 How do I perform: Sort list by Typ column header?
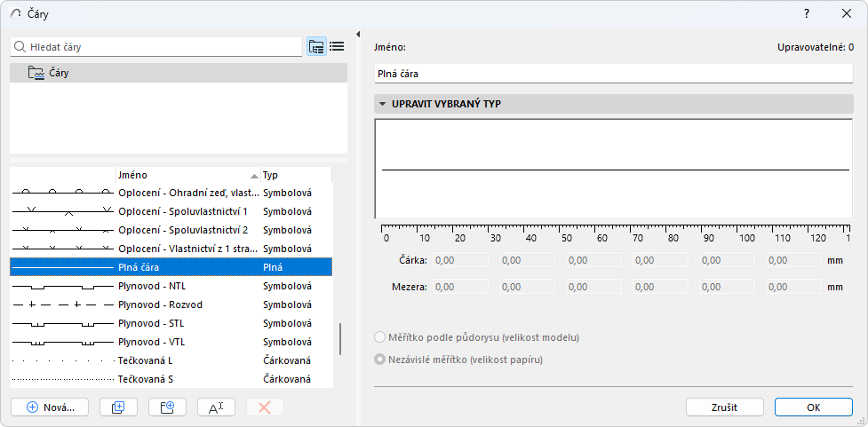pyautogui.click(x=296, y=176)
